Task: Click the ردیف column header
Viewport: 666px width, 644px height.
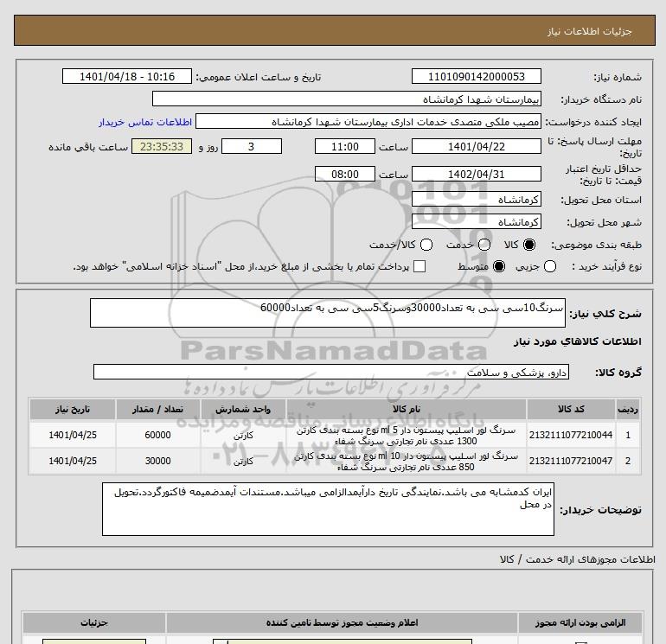Action: pyautogui.click(x=627, y=409)
